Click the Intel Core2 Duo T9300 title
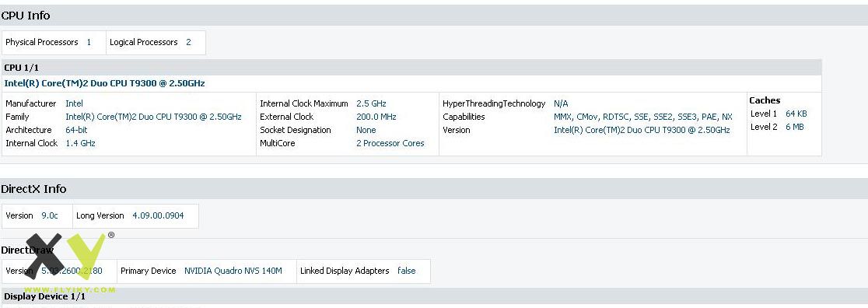868x308 pixels. click(x=105, y=84)
